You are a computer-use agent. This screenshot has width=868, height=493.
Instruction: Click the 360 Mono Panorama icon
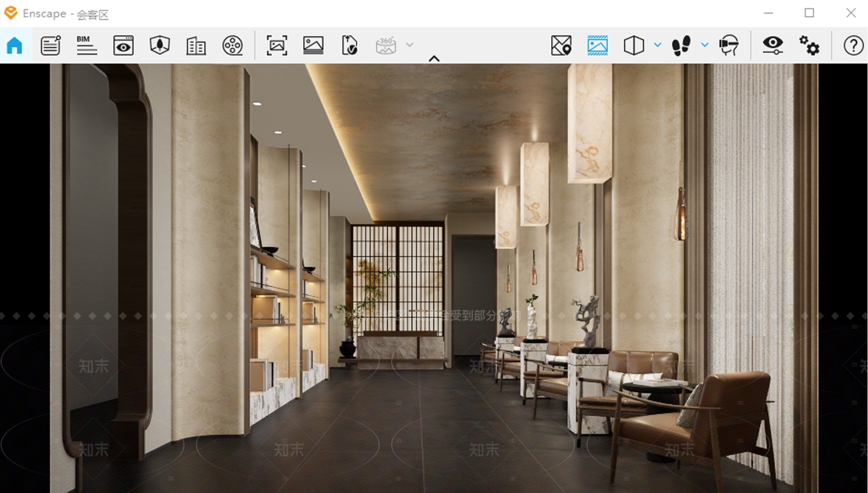(x=386, y=46)
